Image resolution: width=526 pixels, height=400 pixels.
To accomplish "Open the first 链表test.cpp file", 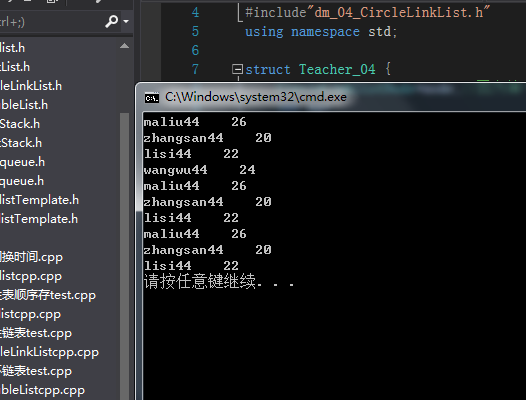I will pyautogui.click(x=36, y=333).
